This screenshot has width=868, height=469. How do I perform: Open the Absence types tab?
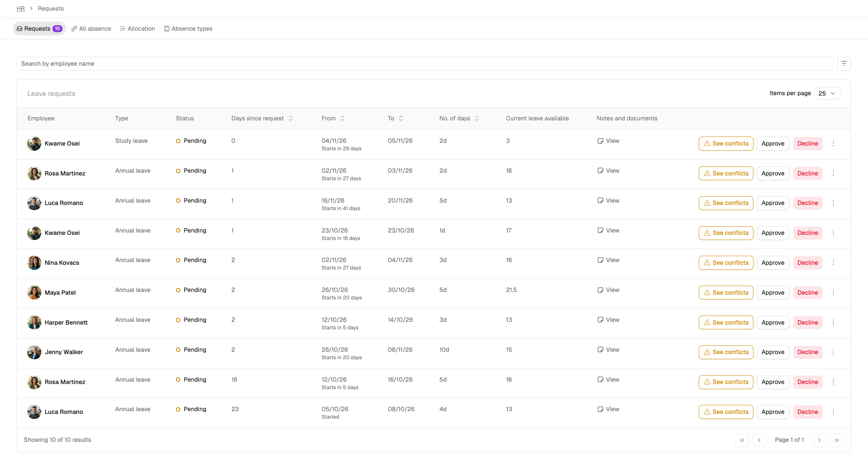click(x=188, y=29)
